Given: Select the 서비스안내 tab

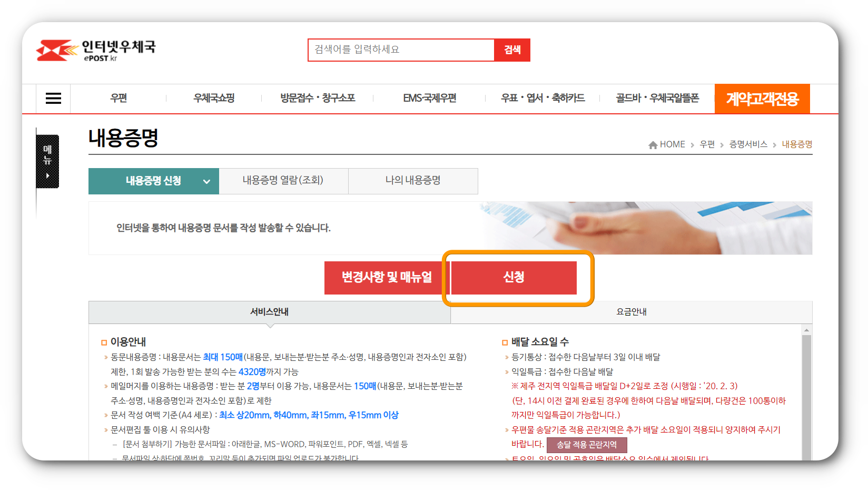Looking at the screenshot, I should pos(269,311).
